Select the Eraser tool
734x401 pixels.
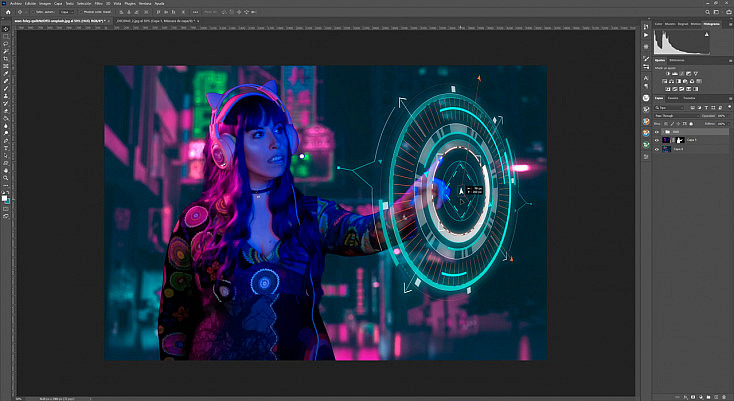tap(6, 111)
